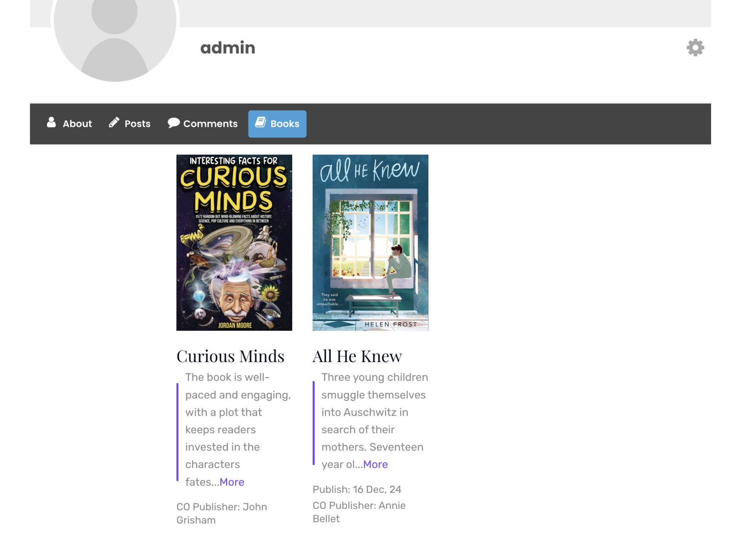Screen dimensions: 754x560
Task: Click the All He Knew description blockquote
Action: click(x=370, y=421)
